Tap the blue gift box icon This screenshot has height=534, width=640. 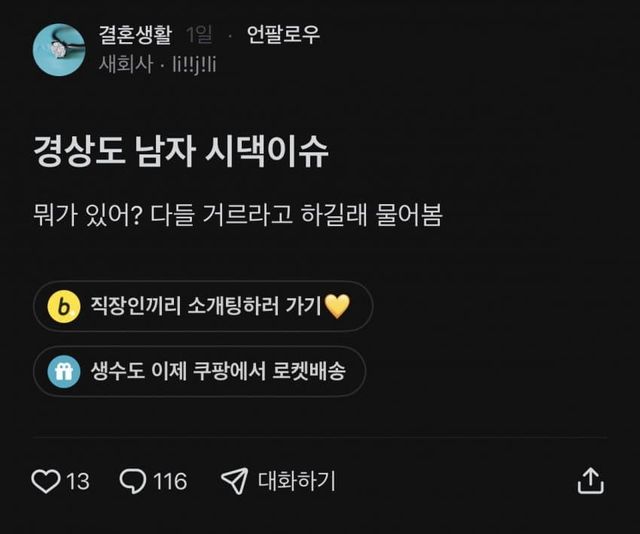64,372
